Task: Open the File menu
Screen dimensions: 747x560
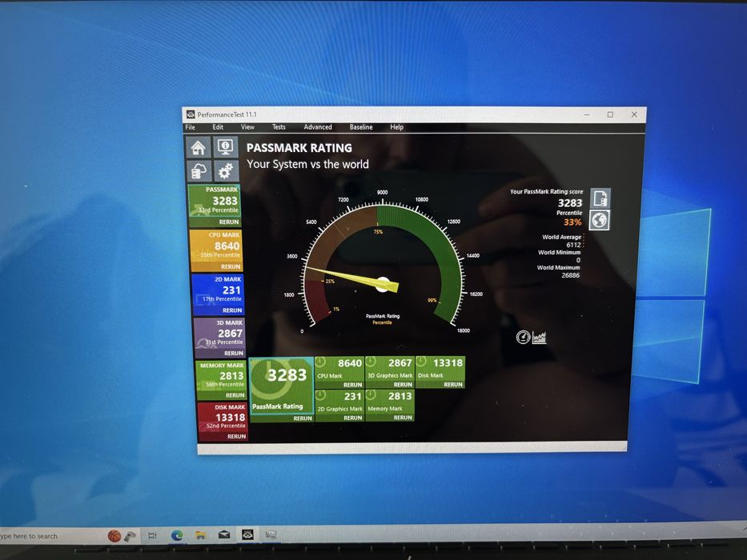Action: click(x=190, y=127)
